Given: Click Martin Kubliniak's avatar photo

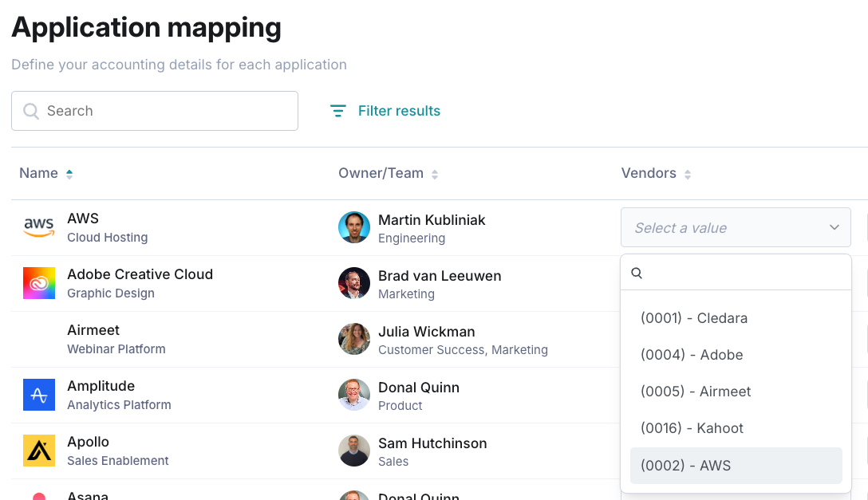Looking at the screenshot, I should click(354, 227).
